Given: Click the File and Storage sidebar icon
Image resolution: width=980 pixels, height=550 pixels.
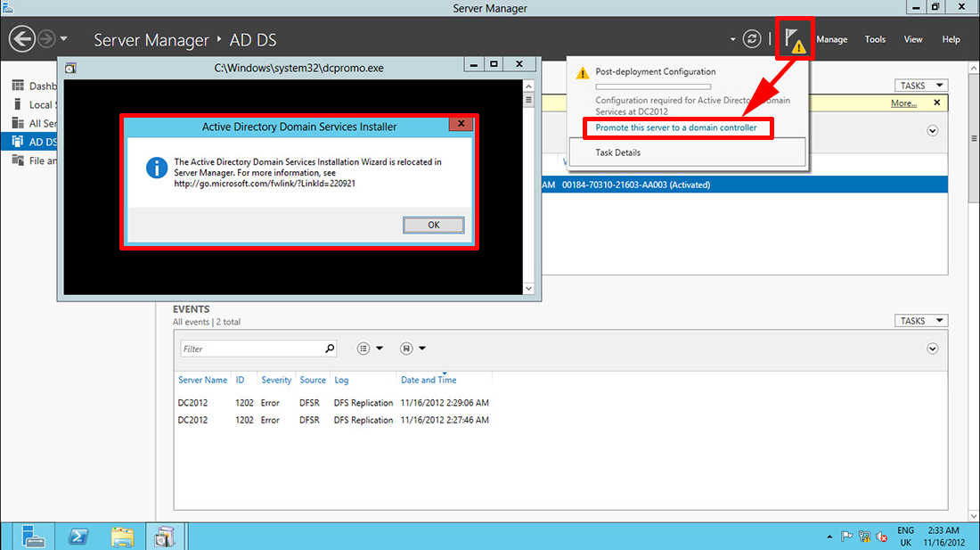Looking at the screenshot, I should (x=18, y=160).
